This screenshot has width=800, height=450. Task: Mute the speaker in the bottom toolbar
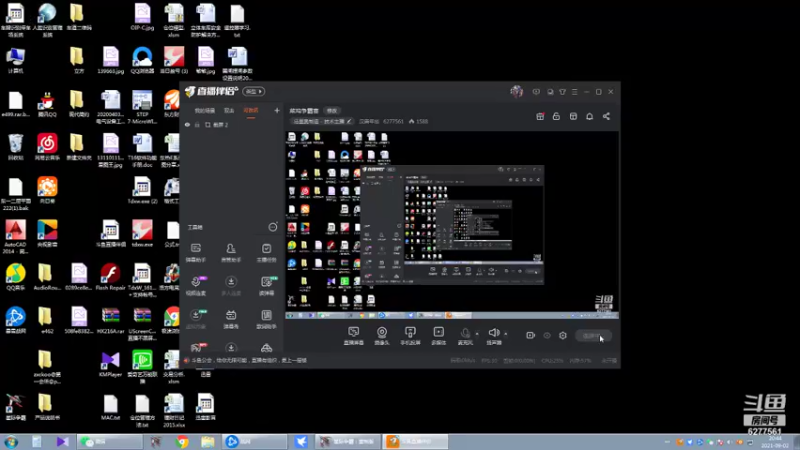click(493, 336)
